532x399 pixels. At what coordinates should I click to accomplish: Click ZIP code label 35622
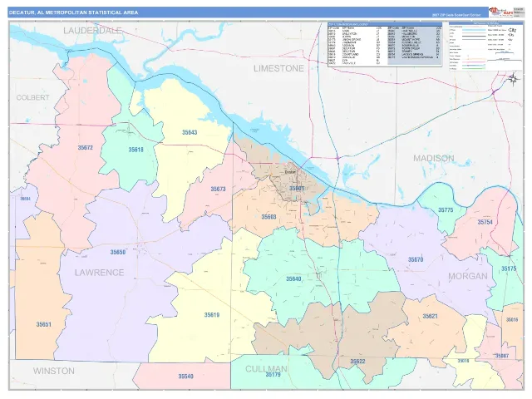[x=357, y=362]
